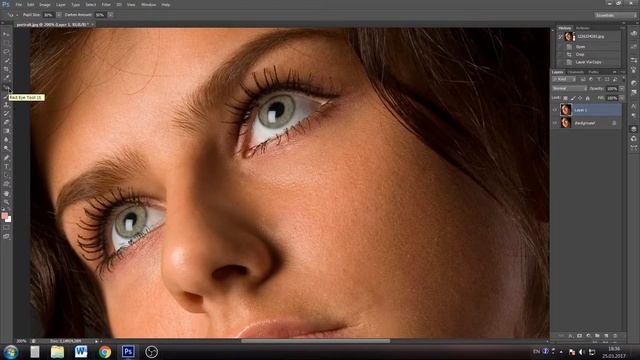Hide the Background layer eye icon
Image resolution: width=640 pixels, height=360 pixels.
click(x=555, y=123)
